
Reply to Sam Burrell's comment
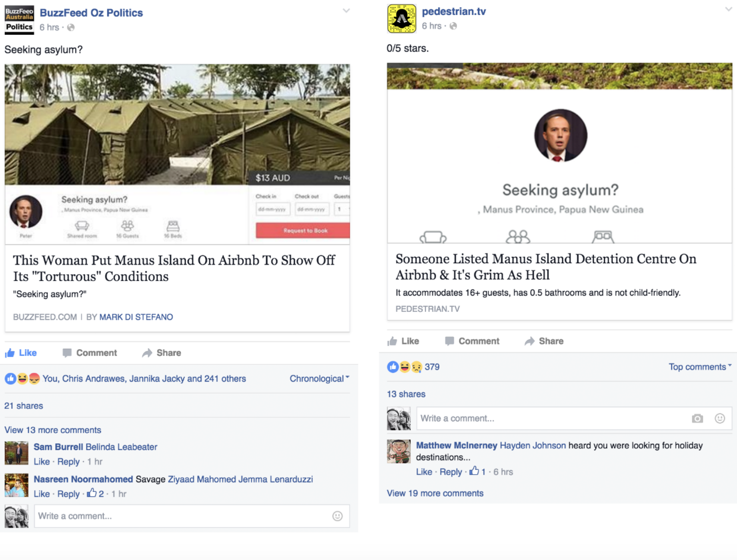pyautogui.click(x=68, y=462)
